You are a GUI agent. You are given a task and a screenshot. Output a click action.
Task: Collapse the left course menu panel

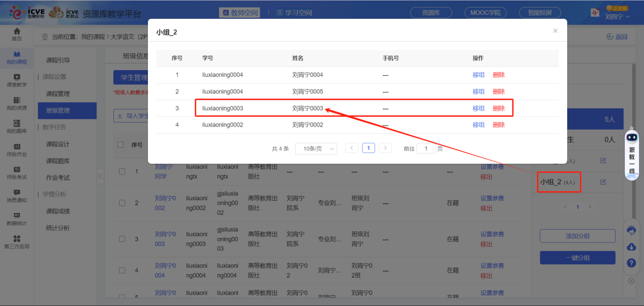[x=100, y=176]
